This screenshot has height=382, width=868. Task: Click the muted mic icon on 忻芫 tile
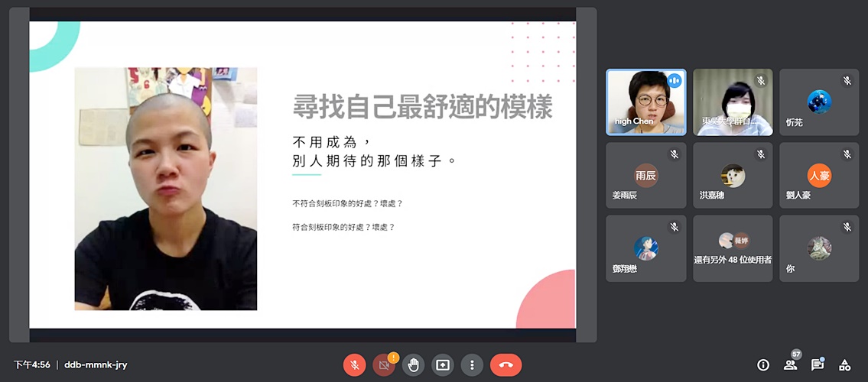847,80
